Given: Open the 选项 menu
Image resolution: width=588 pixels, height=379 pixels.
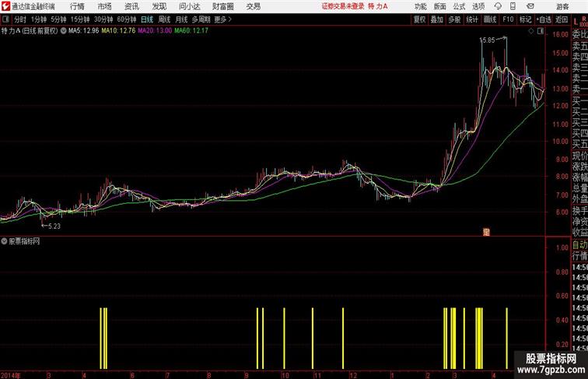Looking at the screenshot, I should [478, 6].
